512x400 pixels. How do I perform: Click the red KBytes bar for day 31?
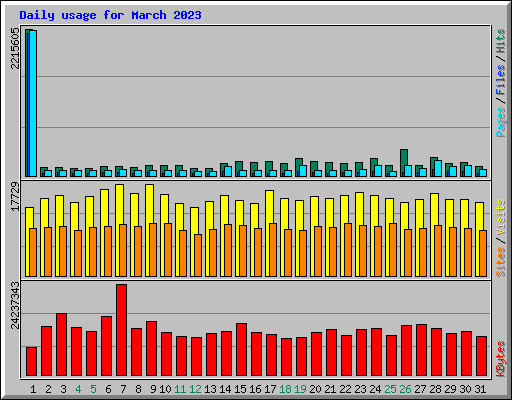tap(481, 356)
